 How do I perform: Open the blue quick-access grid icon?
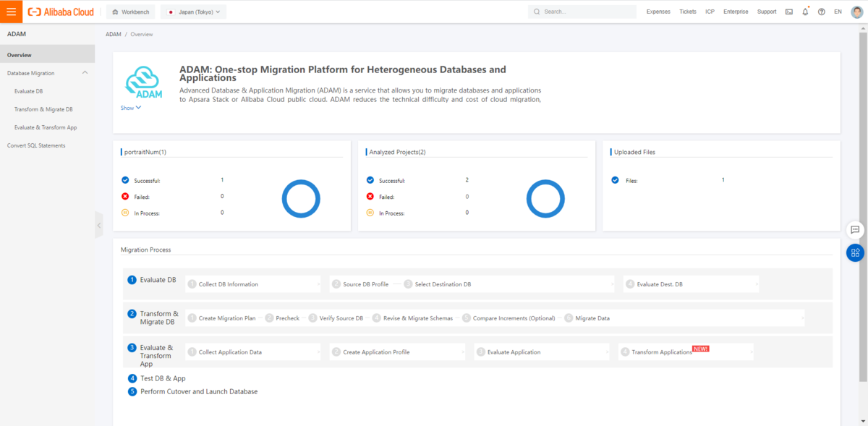click(855, 252)
